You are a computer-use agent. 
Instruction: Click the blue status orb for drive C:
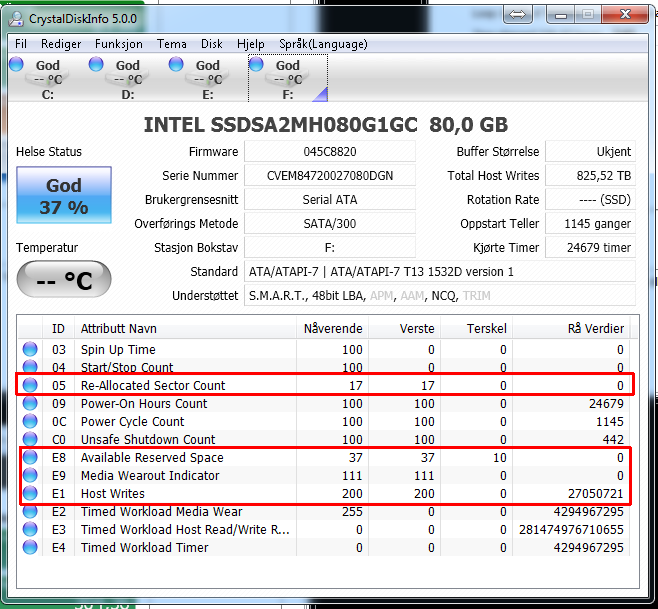16,64
